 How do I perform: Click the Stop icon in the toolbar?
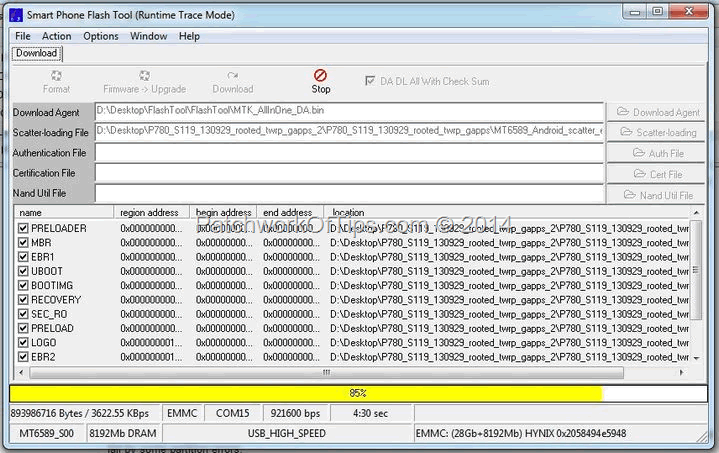click(320, 75)
